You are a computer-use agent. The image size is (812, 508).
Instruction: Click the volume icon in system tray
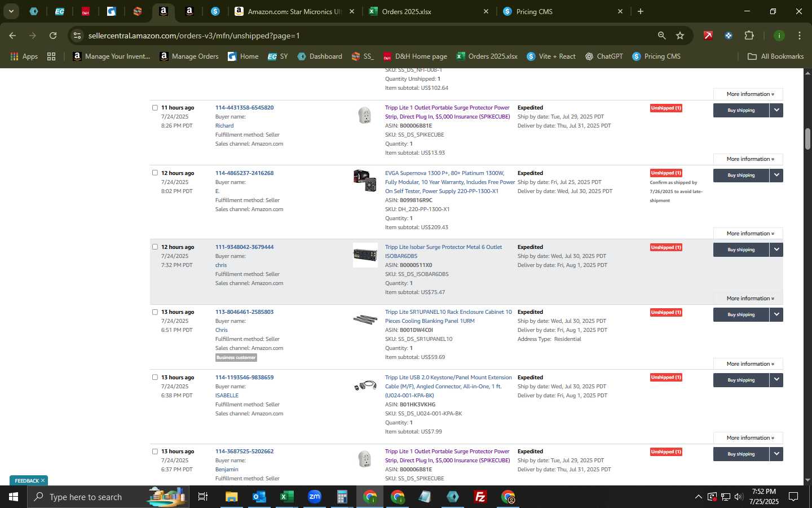pyautogui.click(x=739, y=497)
